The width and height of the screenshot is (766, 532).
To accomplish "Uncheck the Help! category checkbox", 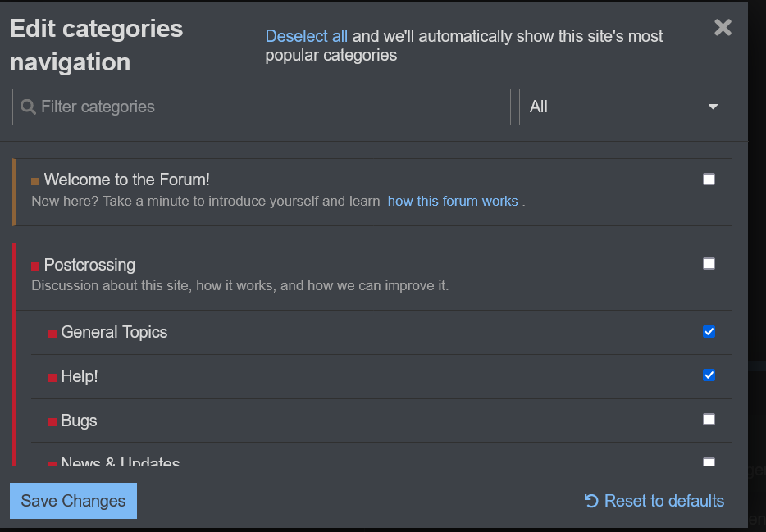I will point(709,375).
